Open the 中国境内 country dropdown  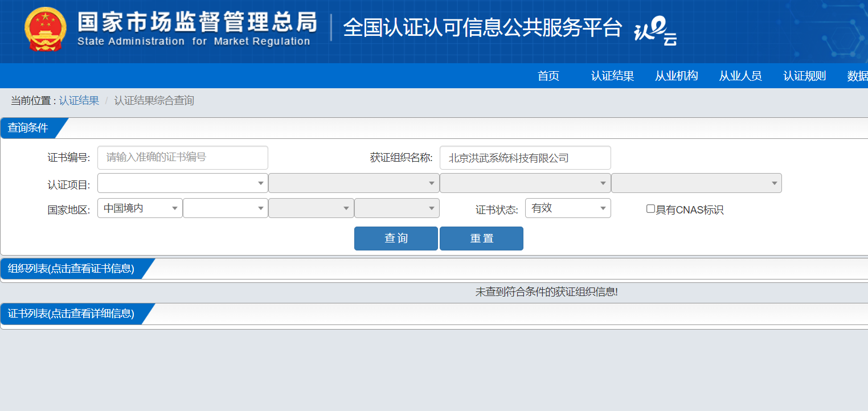(x=140, y=208)
